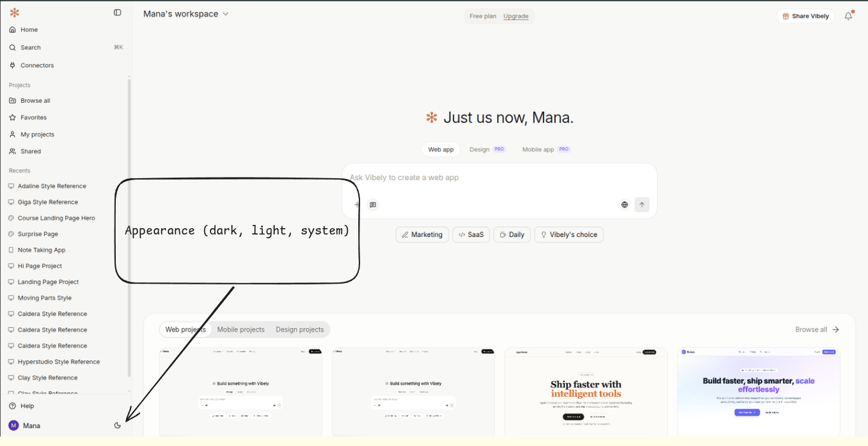
Task: Click the monitor icon beside Giga Style Reference
Action: 11,203
